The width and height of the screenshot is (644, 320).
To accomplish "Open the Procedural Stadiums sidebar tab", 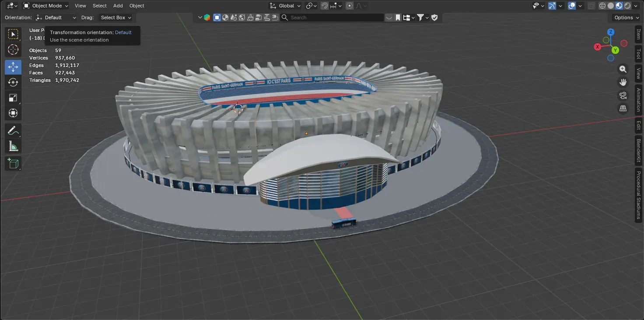I will pyautogui.click(x=639, y=195).
